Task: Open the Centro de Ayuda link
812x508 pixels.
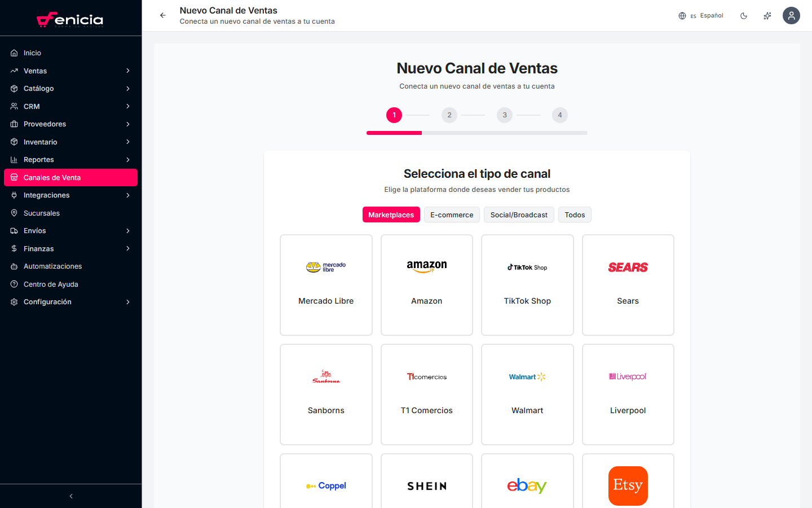Action: point(51,284)
